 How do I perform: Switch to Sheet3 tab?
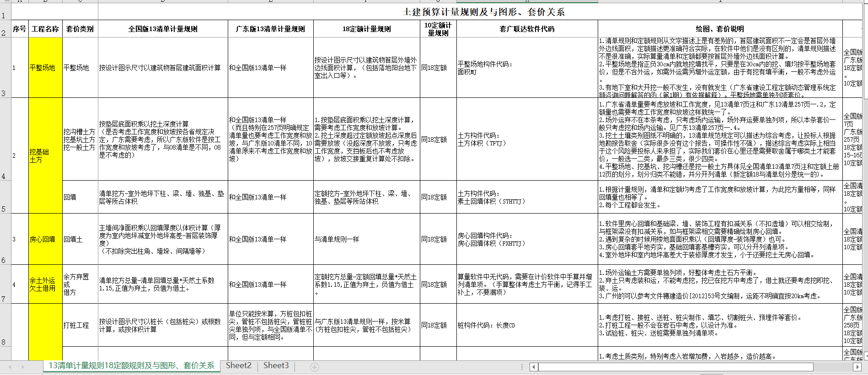click(276, 366)
